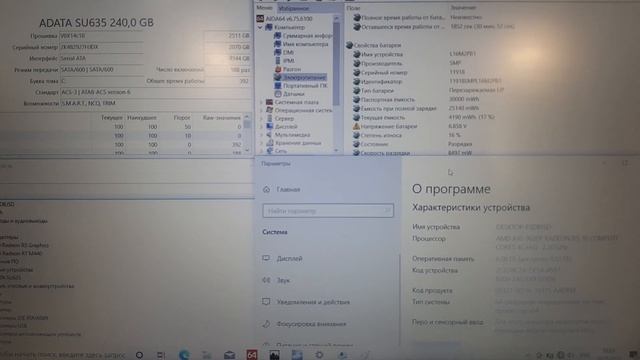This screenshot has height=360, width=640.
Task: Click Серийный номер field in disk window
Action: [101, 47]
